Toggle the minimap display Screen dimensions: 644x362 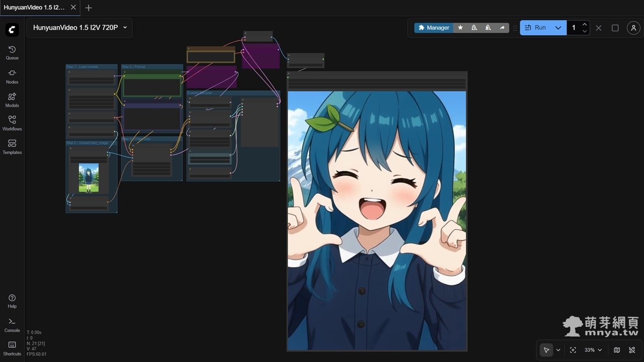(x=617, y=350)
